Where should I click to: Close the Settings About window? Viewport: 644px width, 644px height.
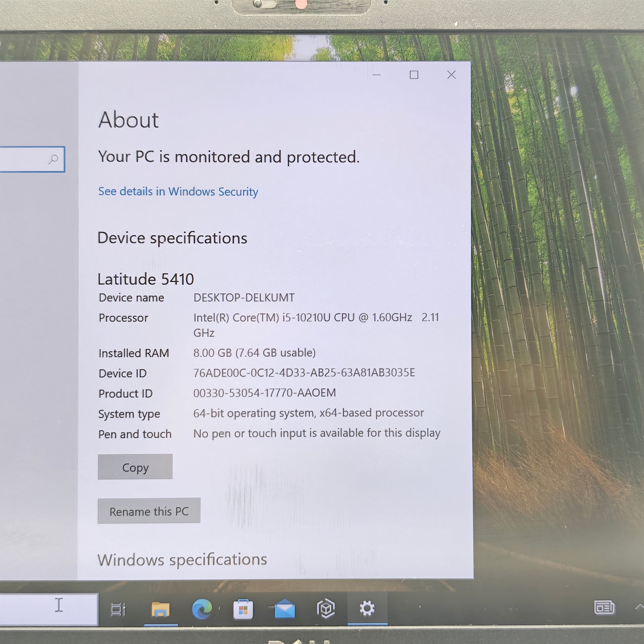point(451,75)
